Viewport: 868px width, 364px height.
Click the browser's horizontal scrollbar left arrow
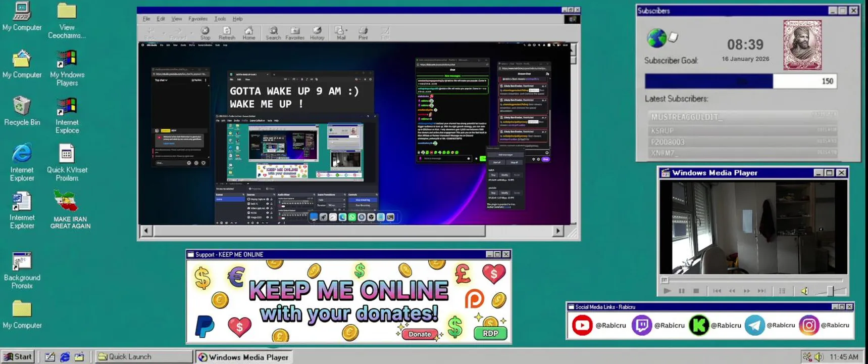point(146,231)
